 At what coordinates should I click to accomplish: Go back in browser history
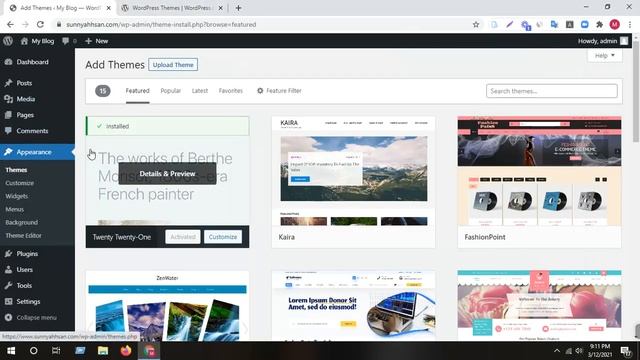(x=10, y=24)
